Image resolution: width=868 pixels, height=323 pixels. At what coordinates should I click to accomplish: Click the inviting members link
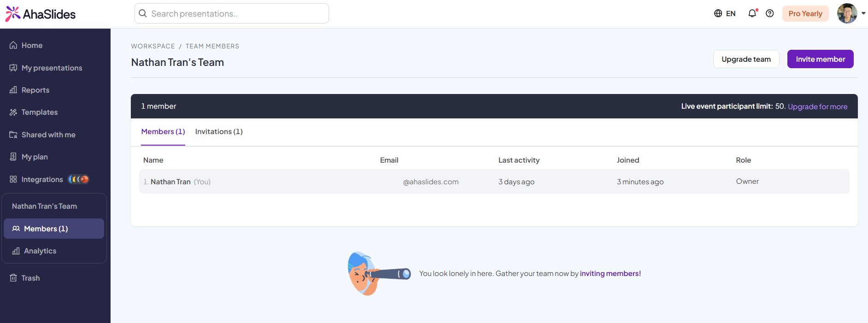[x=610, y=273]
